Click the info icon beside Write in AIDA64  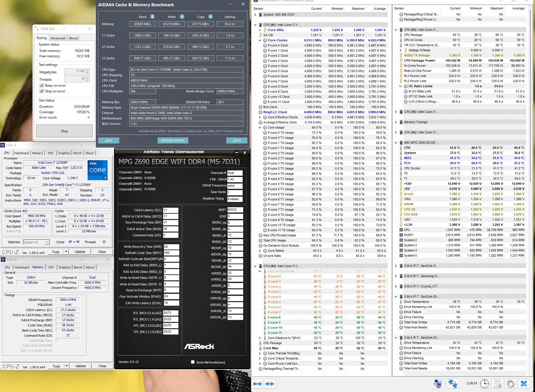click(x=182, y=17)
